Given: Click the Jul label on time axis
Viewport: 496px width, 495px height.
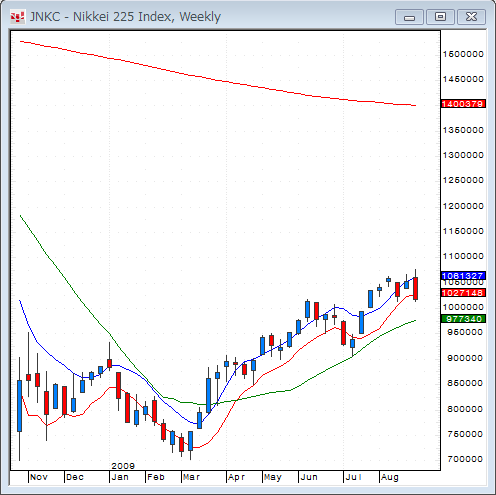Looking at the screenshot, I should (x=353, y=477).
